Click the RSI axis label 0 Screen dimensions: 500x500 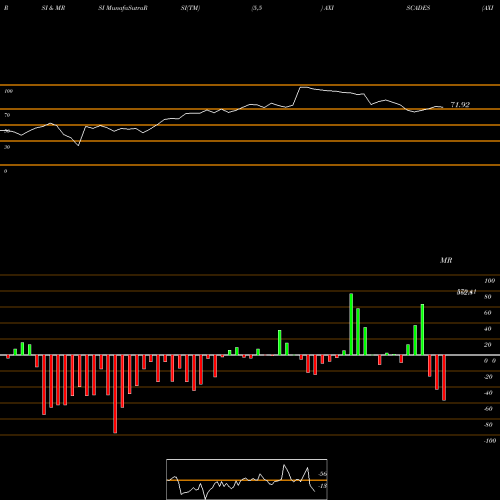click(x=5, y=171)
